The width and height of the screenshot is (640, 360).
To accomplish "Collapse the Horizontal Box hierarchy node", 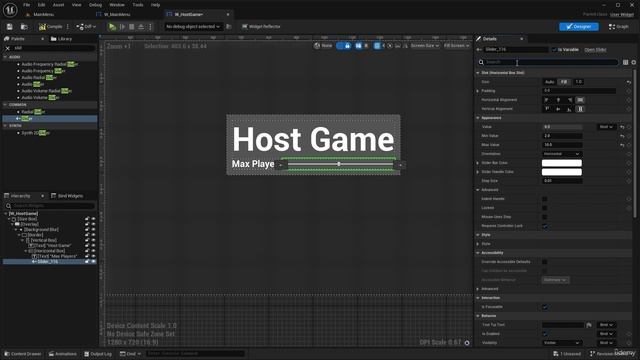I will point(26,251).
